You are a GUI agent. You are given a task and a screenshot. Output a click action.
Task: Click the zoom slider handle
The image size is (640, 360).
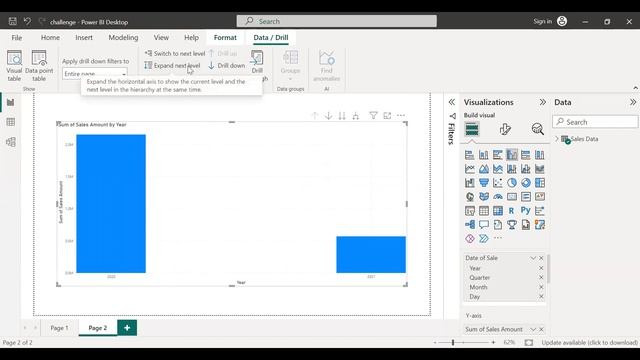click(453, 342)
